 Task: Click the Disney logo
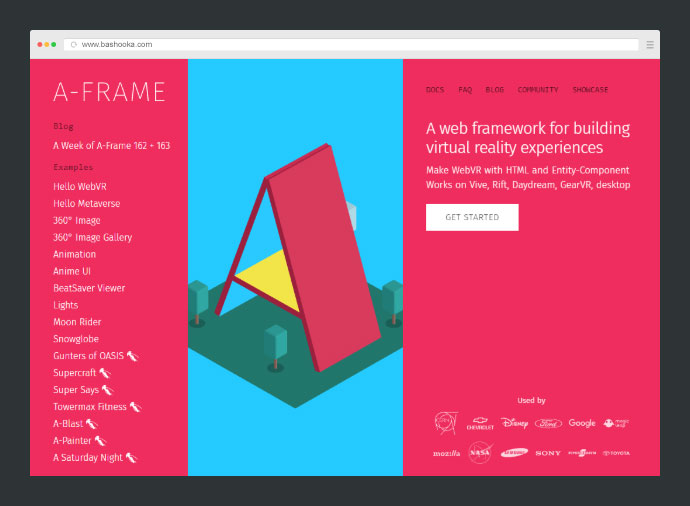tap(514, 423)
